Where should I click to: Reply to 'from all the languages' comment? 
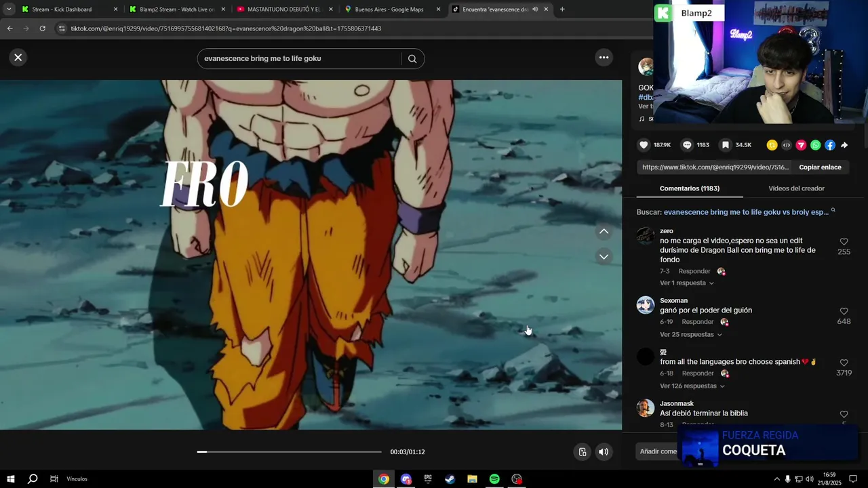(698, 373)
